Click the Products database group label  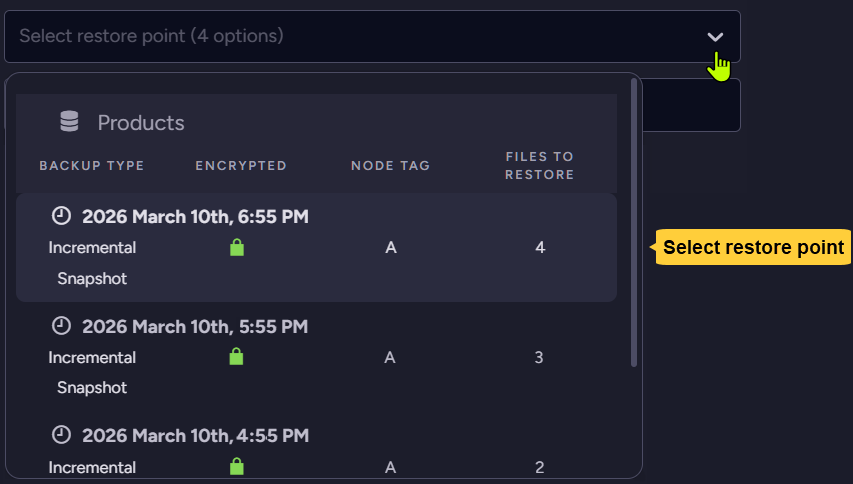click(141, 123)
